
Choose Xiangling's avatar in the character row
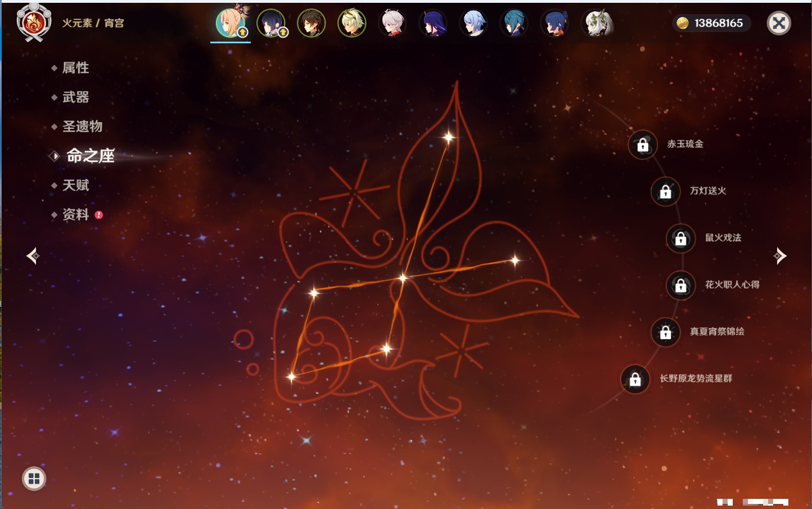tap(554, 23)
